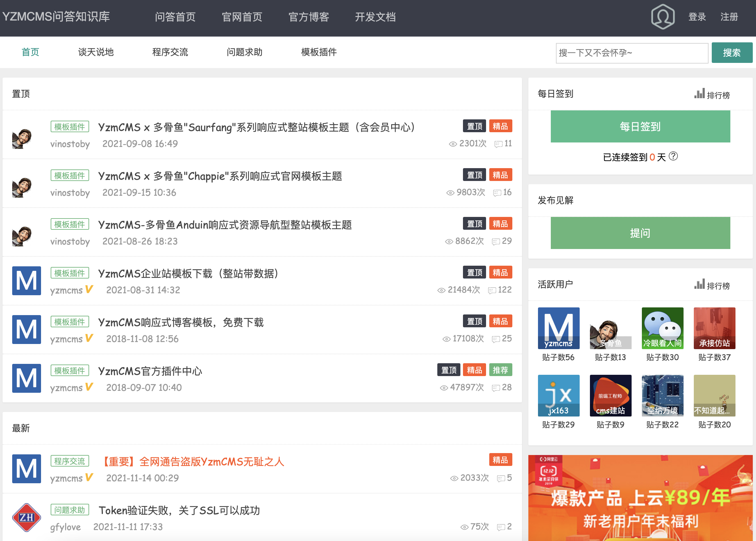The width and height of the screenshot is (756, 541).
Task: Open YzmCMS官方插件中心 post title
Action: tap(150, 371)
